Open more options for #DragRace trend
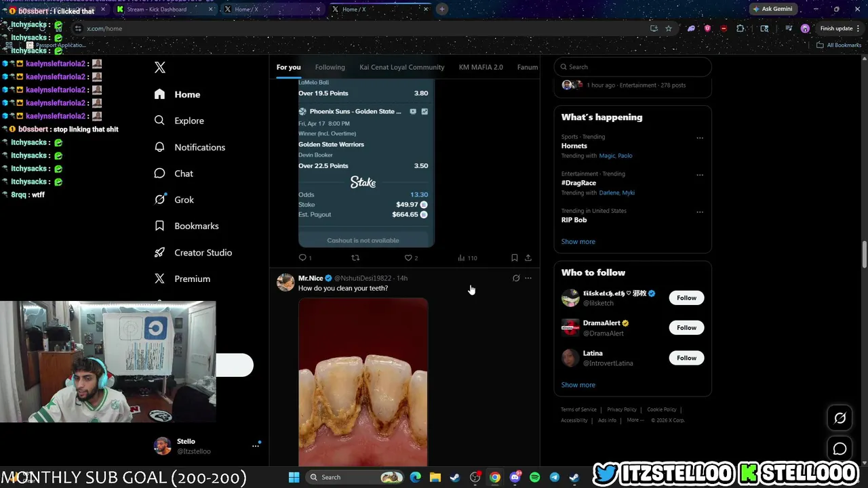 [700, 175]
